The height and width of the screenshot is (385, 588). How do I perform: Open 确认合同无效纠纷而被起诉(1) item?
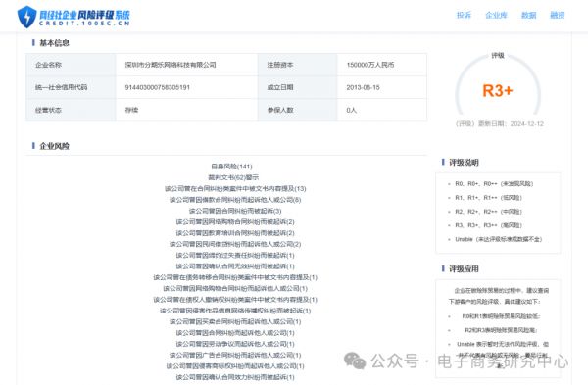click(235, 266)
